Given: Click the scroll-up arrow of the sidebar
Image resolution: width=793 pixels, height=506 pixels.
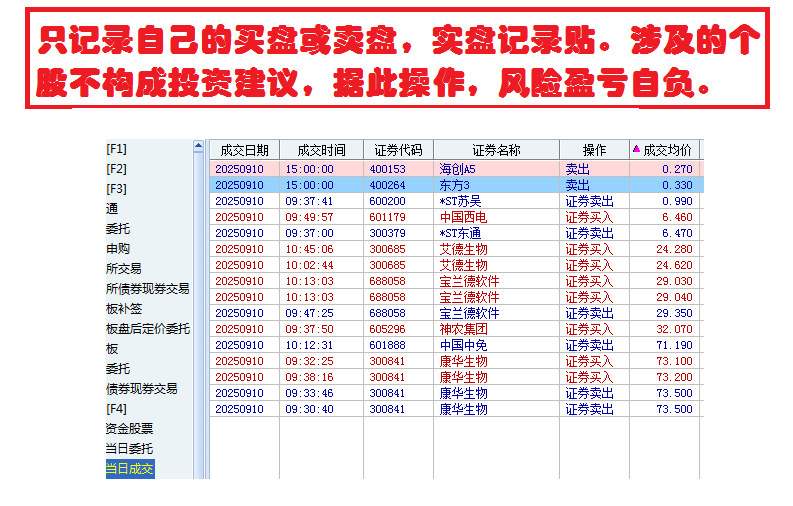Looking at the screenshot, I should [x=198, y=146].
